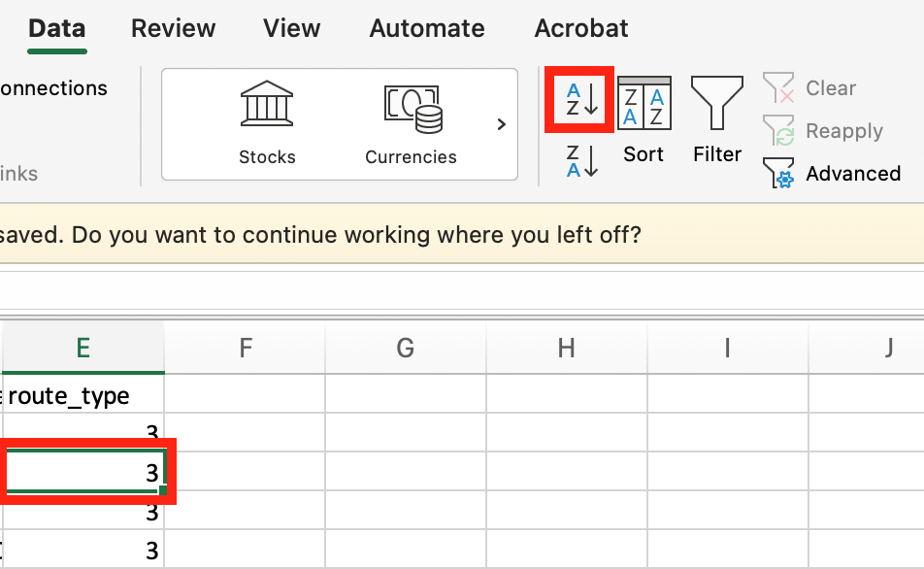924x569 pixels.
Task: Sort the selection ascending A to Z
Action: tap(578, 98)
